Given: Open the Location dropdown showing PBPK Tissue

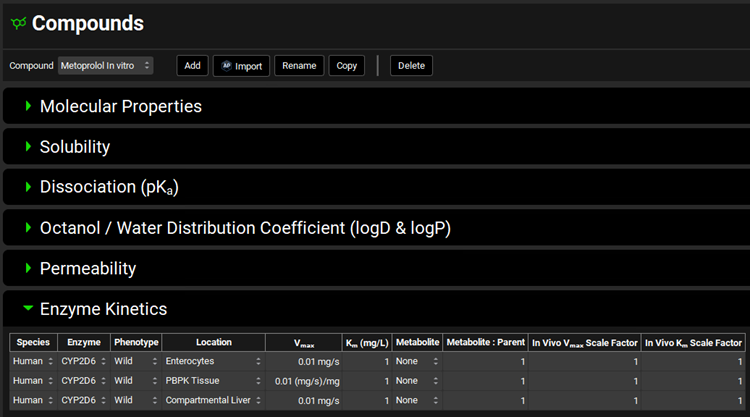Looking at the screenshot, I should tap(213, 381).
